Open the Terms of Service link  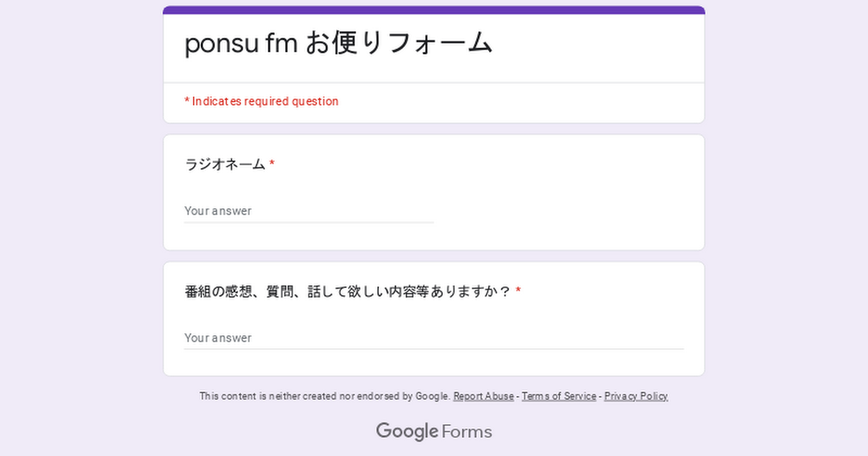click(x=559, y=397)
